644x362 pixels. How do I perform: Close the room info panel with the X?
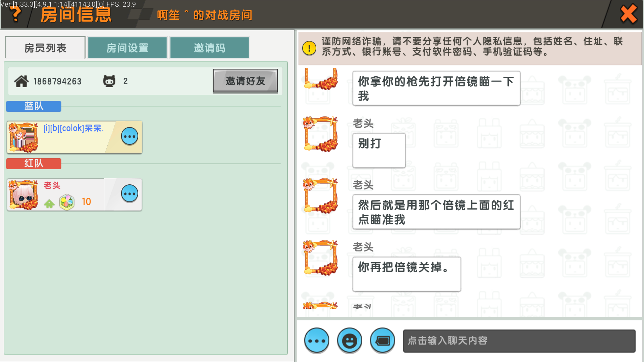click(628, 14)
